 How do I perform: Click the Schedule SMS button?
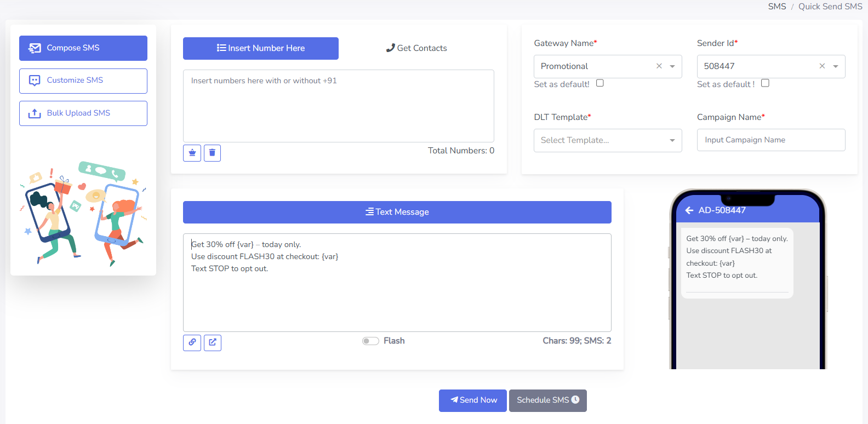tap(547, 400)
